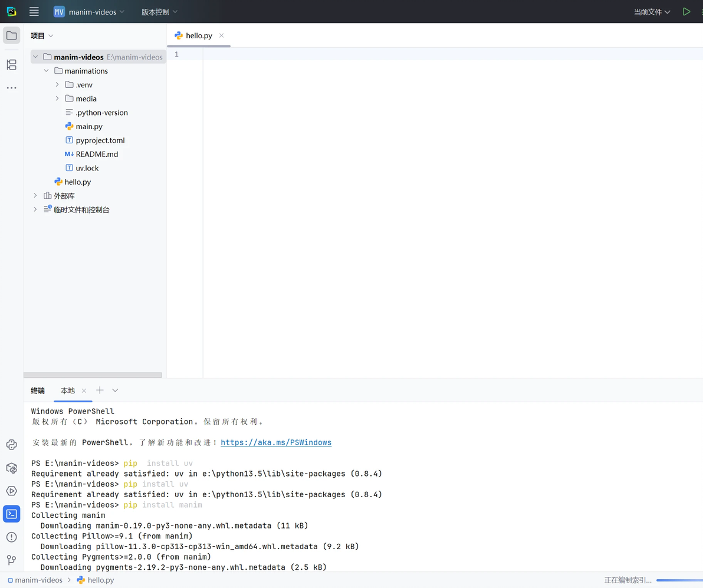The image size is (703, 588).
Task: Open the aka.ms/PSWindows link
Action: (276, 443)
